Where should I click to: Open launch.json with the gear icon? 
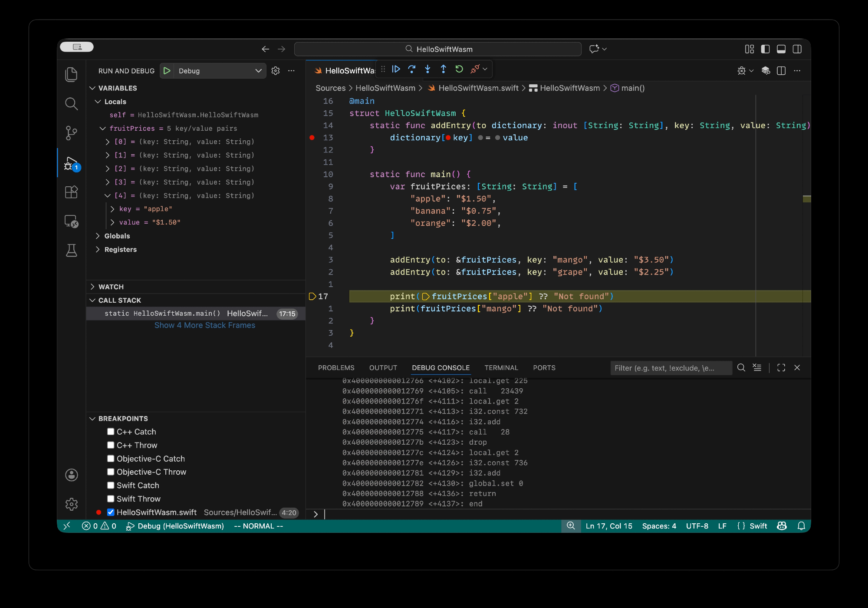tap(276, 71)
